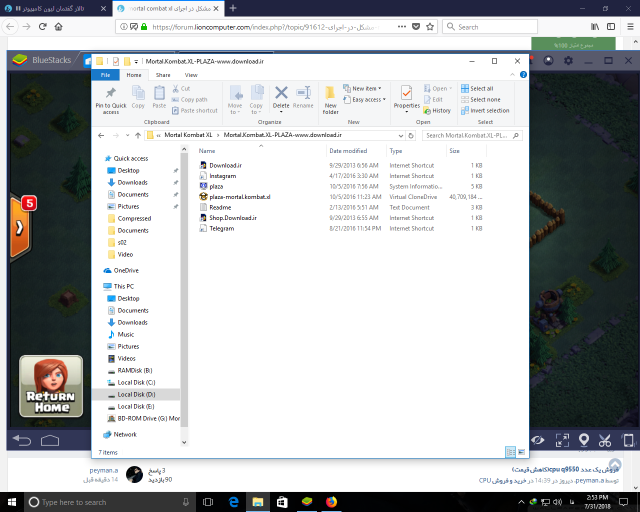Click the Firefox Search field

490,27
